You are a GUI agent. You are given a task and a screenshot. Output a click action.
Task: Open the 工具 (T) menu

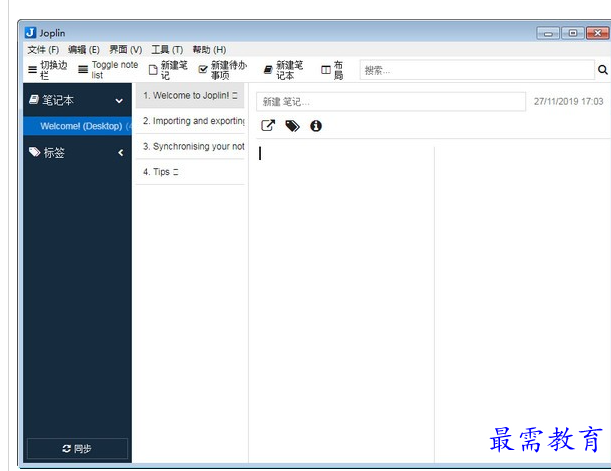(x=167, y=49)
